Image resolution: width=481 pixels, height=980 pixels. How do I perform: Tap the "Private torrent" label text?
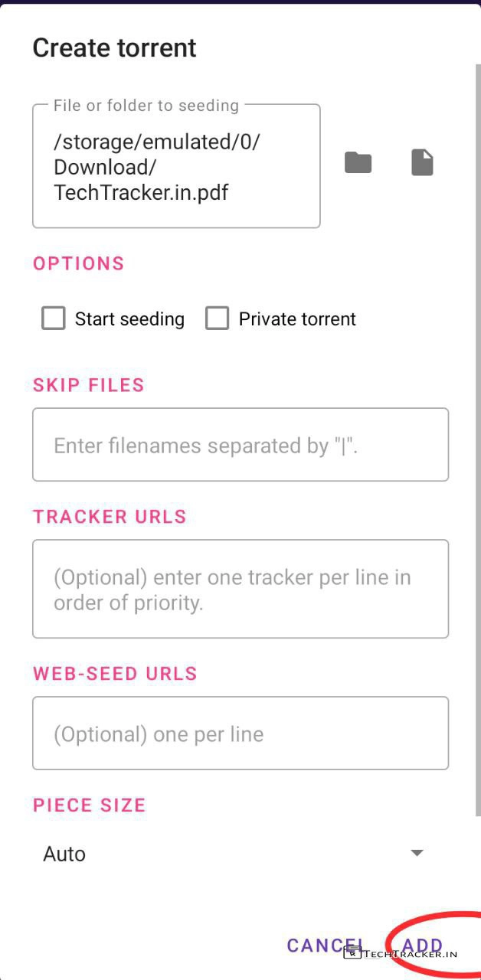point(297,319)
